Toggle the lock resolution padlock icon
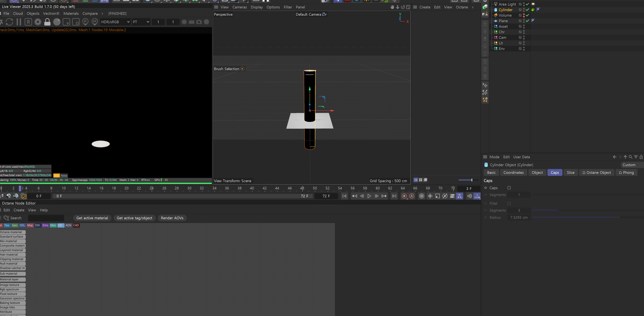Image resolution: width=644 pixels, height=316 pixels. coord(47,22)
